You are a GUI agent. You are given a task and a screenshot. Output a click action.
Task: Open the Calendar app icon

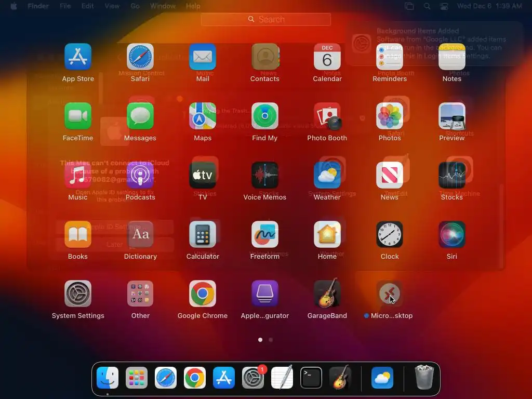[x=327, y=57]
